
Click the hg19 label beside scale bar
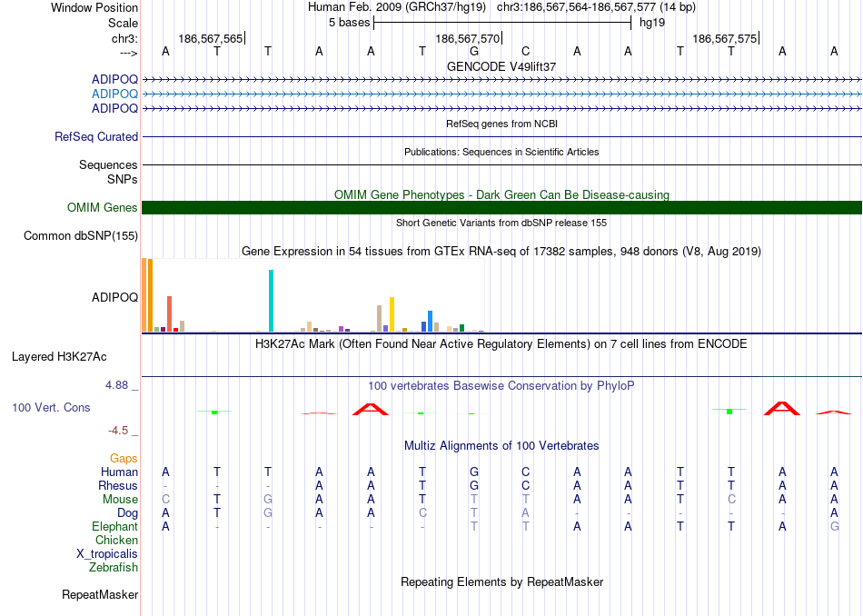click(x=652, y=23)
